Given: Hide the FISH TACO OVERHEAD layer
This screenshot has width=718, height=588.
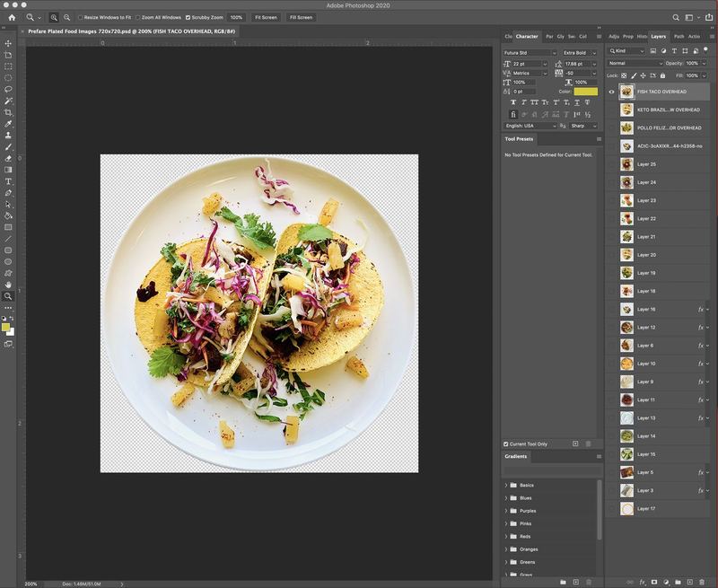Looking at the screenshot, I should click(x=611, y=92).
